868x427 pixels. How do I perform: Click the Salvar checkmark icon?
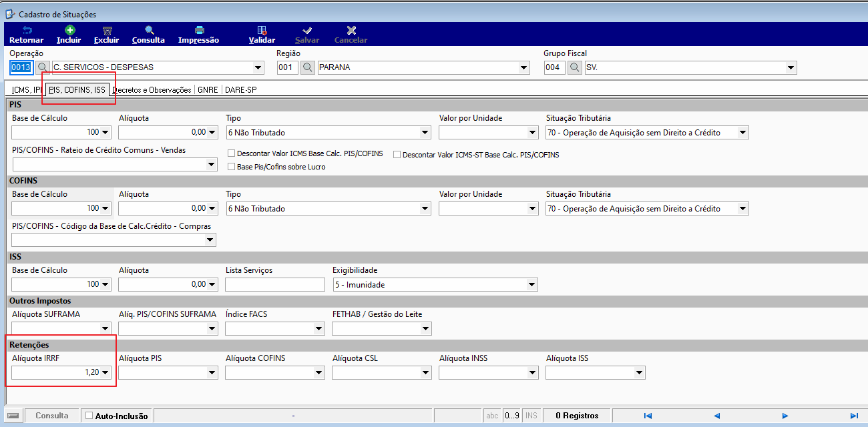coord(307,30)
